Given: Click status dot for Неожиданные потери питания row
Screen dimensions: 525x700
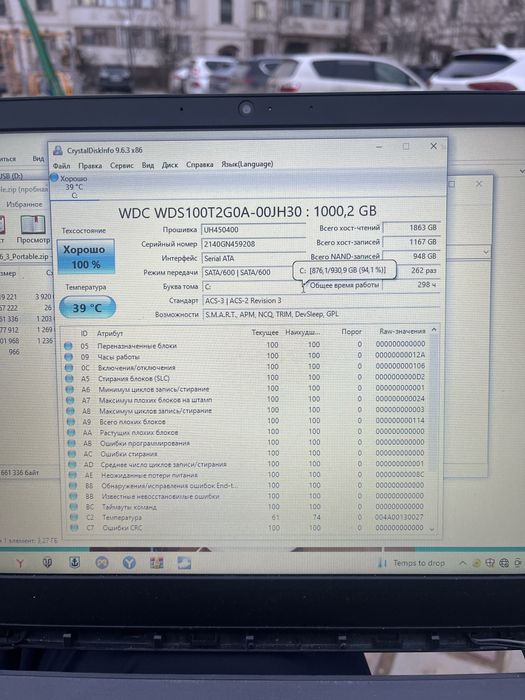Looking at the screenshot, I should coord(73,475).
